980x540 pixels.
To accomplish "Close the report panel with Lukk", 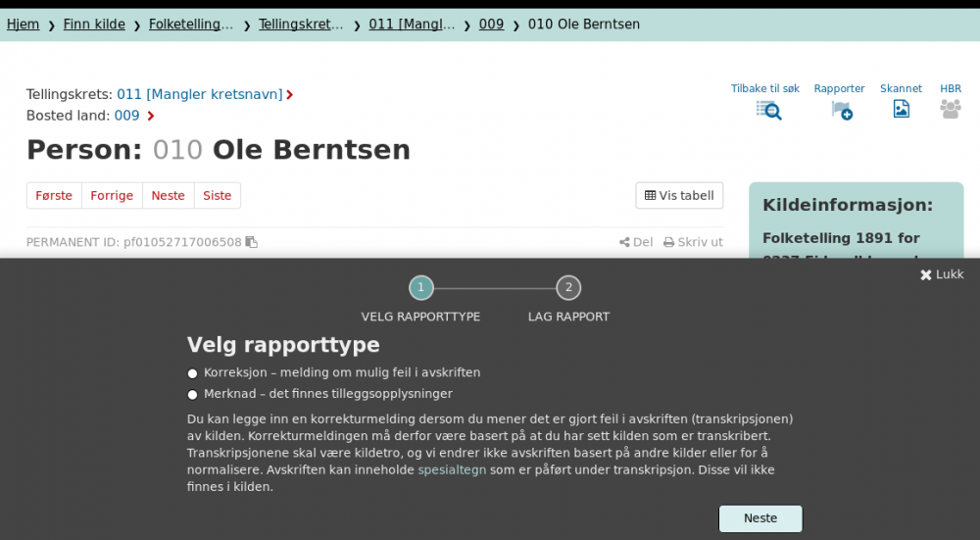I will [x=941, y=274].
